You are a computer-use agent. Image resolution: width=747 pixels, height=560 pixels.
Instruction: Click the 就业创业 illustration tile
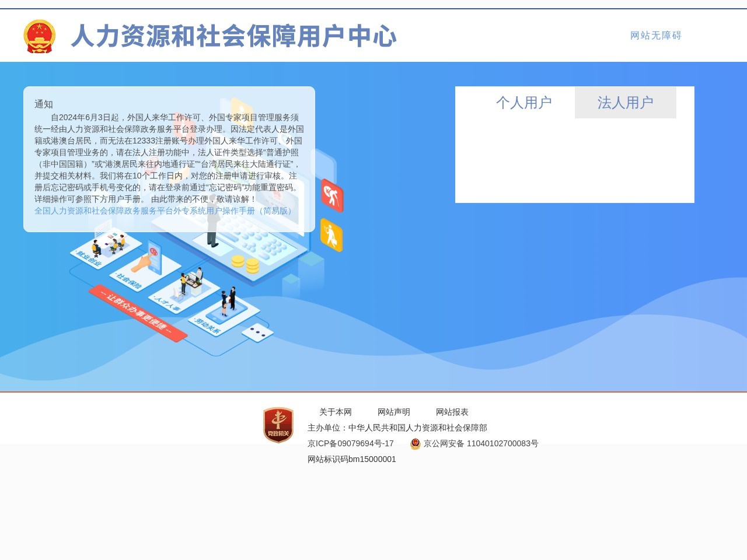pos(106,248)
